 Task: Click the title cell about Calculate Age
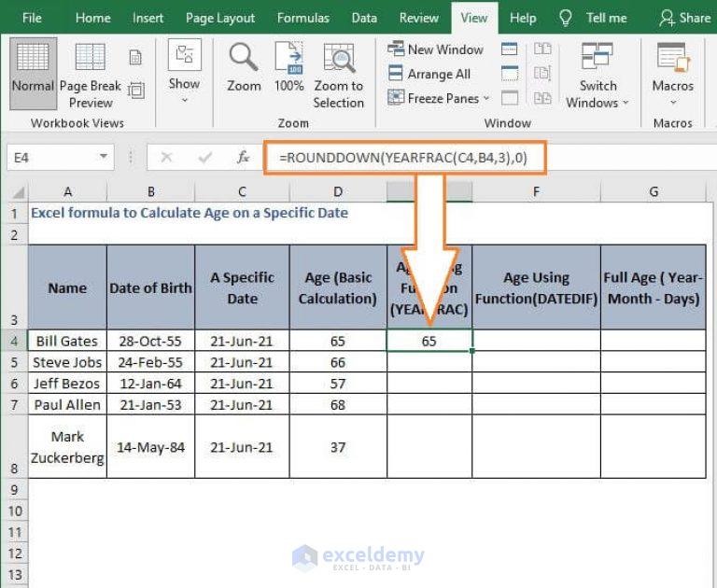[190, 213]
